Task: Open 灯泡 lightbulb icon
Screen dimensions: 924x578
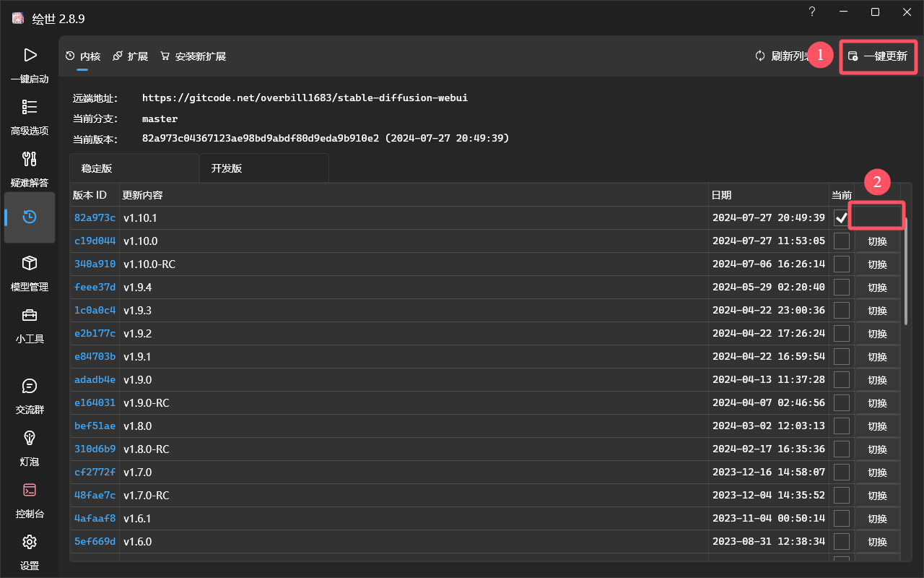Action: [30, 438]
